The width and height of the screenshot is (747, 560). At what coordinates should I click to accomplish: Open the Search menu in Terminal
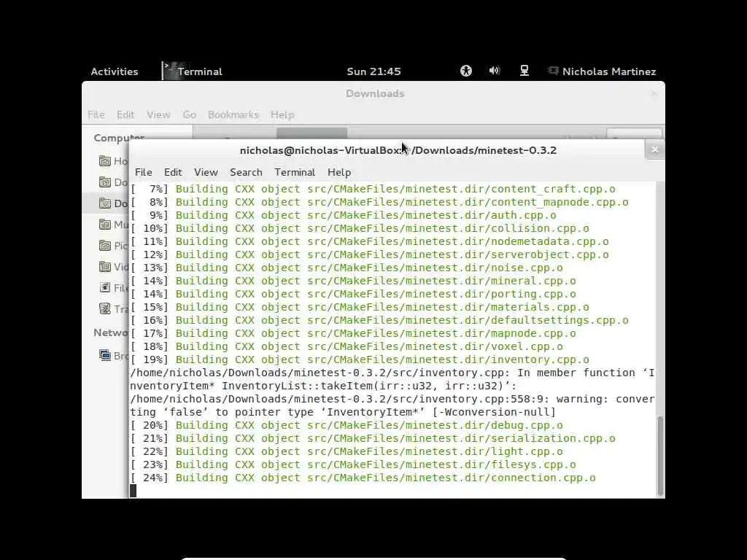246,172
